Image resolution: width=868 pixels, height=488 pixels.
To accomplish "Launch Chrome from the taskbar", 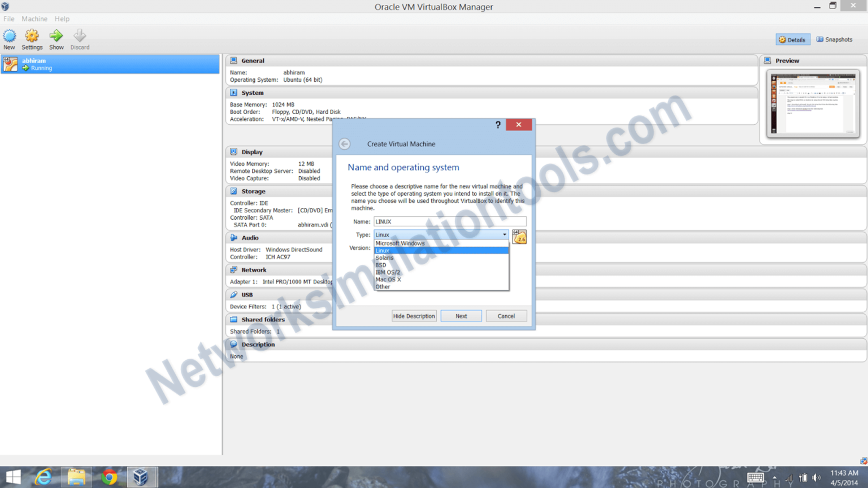I will click(110, 476).
